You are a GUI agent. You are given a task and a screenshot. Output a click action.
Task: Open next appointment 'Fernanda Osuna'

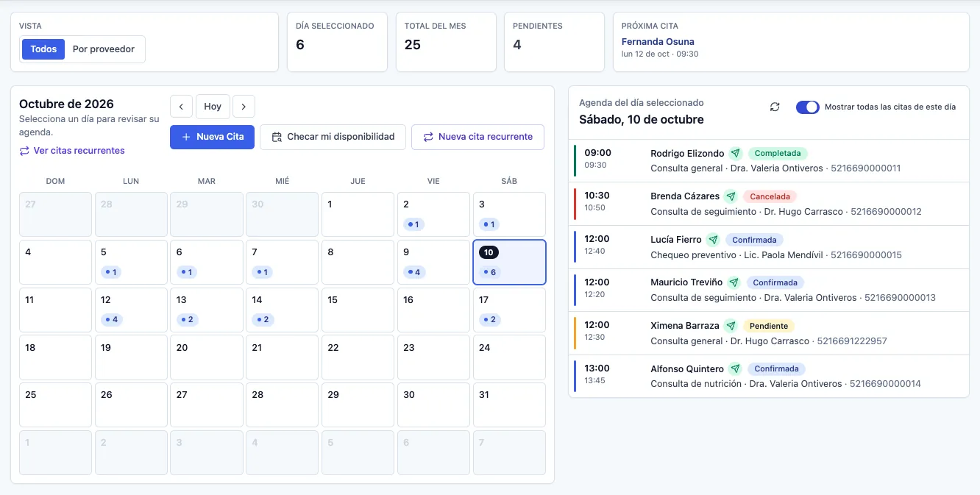658,42
